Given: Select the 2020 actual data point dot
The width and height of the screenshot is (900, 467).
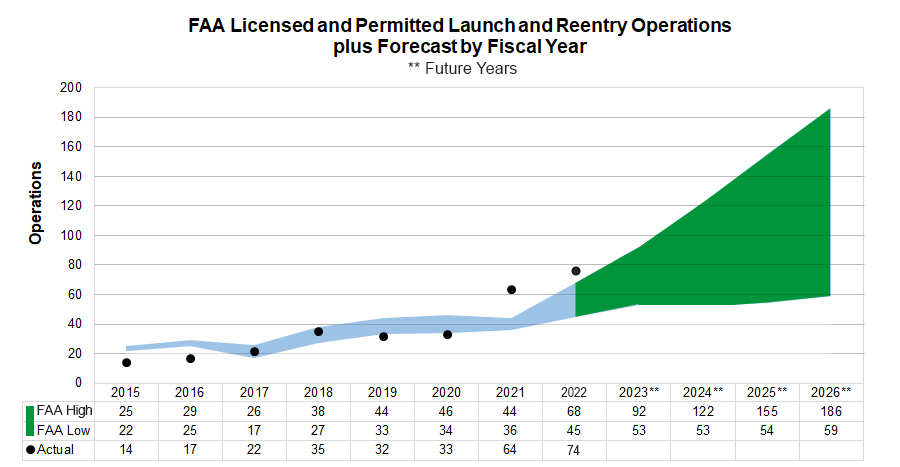Looking at the screenshot, I should [x=447, y=334].
